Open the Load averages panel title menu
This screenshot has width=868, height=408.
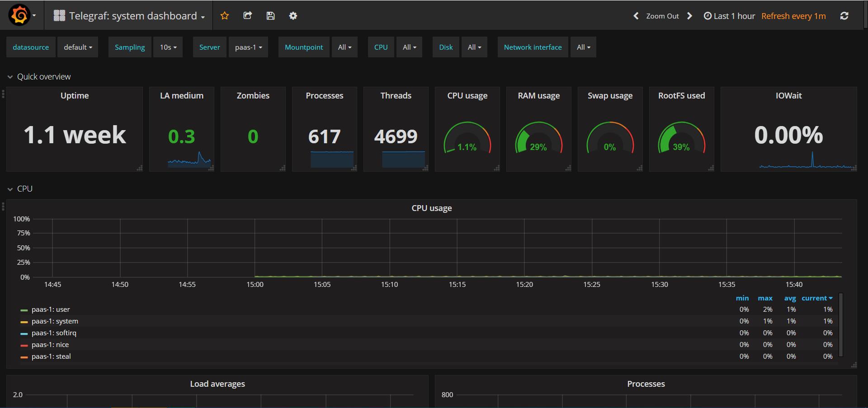(x=217, y=384)
